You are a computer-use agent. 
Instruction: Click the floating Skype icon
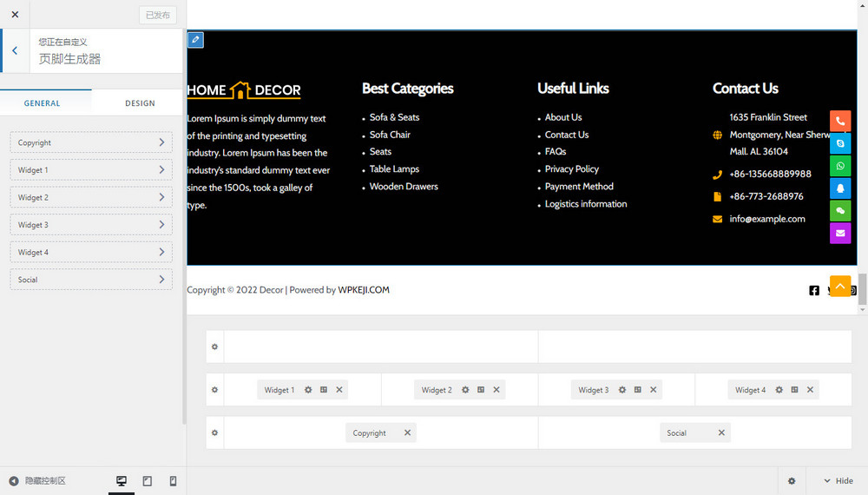(840, 143)
